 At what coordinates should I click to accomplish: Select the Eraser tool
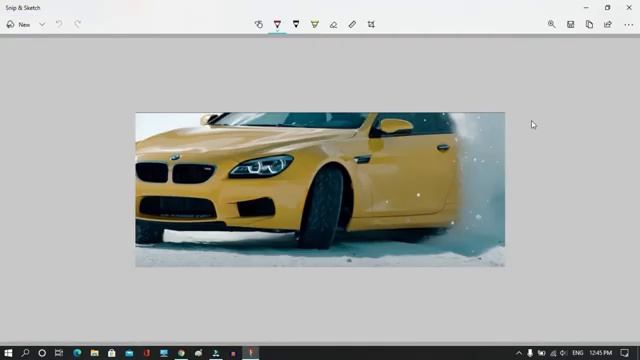[333, 24]
